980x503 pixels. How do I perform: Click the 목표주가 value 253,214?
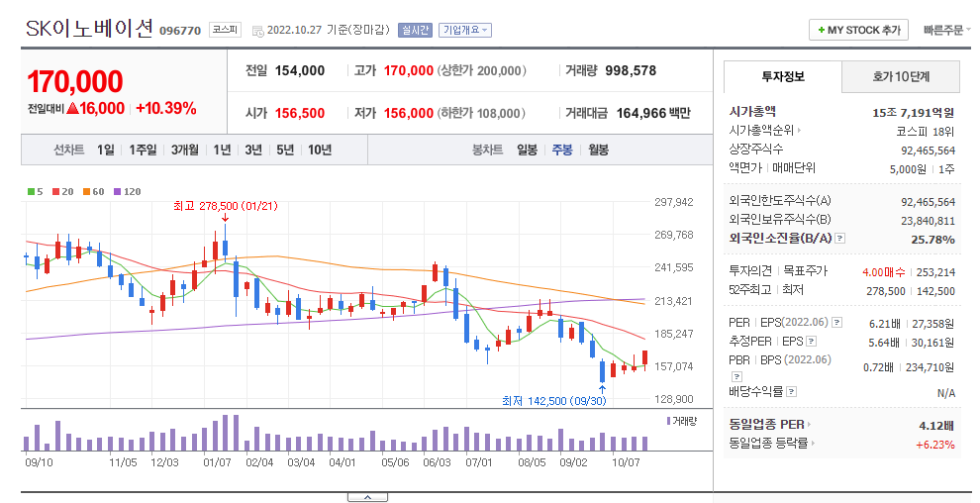point(935,272)
